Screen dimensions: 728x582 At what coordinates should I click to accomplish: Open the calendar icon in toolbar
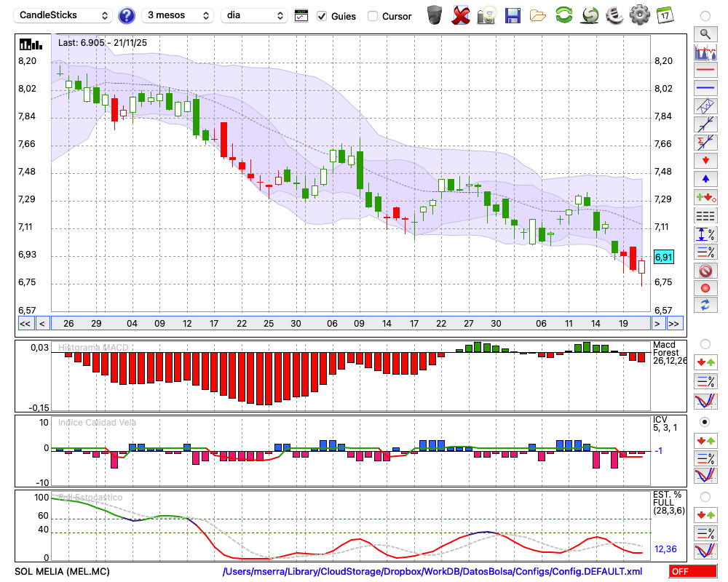click(x=664, y=15)
